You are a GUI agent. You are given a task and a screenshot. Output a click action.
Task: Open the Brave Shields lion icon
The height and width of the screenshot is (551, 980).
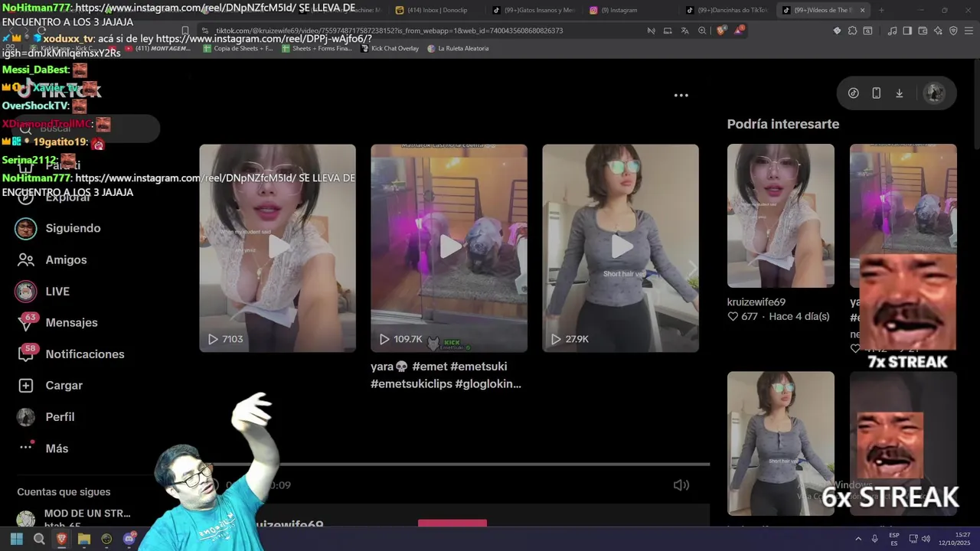click(x=720, y=31)
